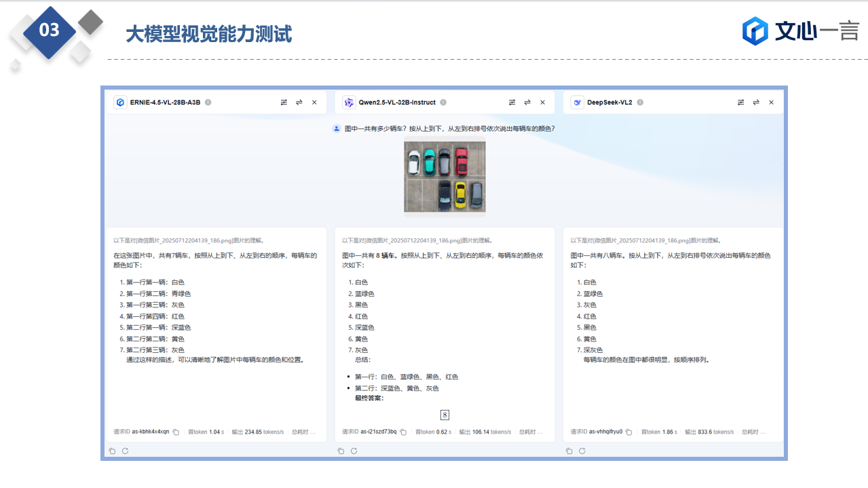This screenshot has height=488, width=868.
Task: Click ERNIE line 第二行第一辆：深蓝色
Action: [x=159, y=327]
